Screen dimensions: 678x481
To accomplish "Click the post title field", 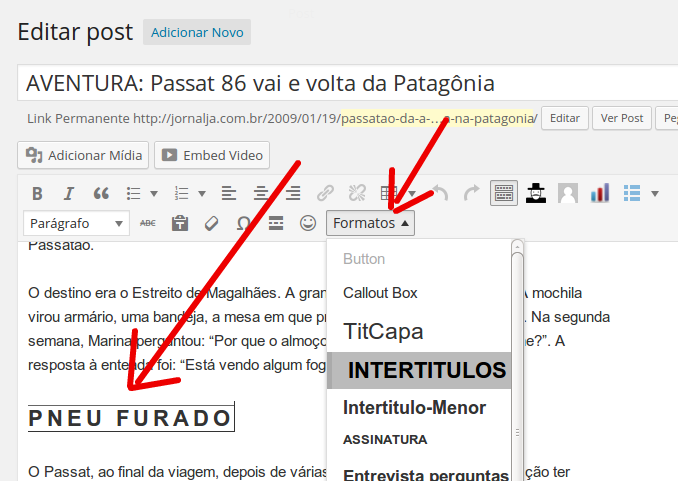I will pyautogui.click(x=348, y=83).
